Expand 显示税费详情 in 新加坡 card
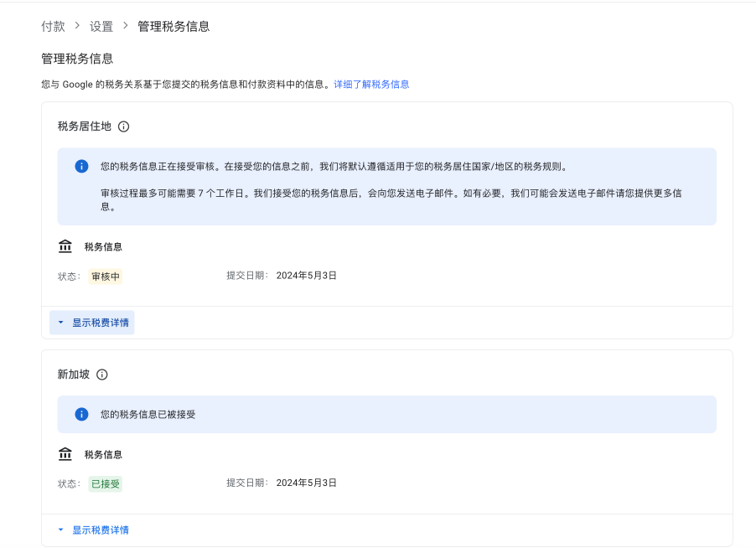Image resolution: width=756 pixels, height=548 pixels. point(92,530)
